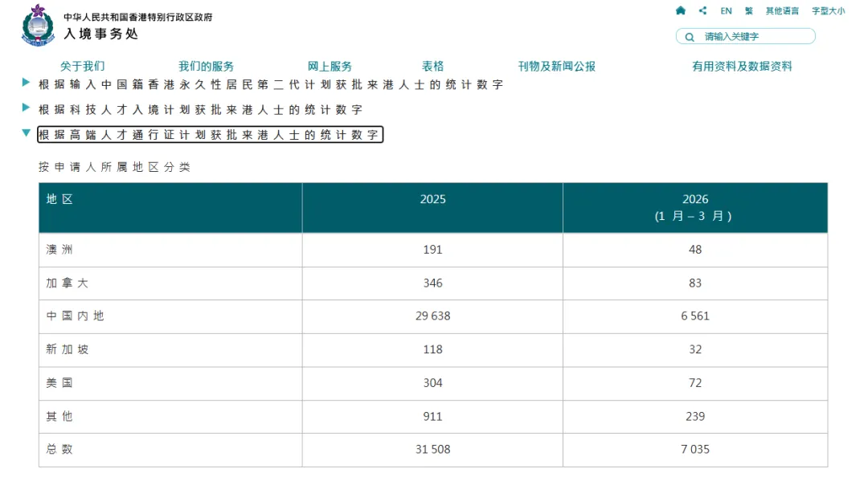Viewport: 868px width, 477px height.
Task: Open 其他语言 language options
Action: tap(782, 11)
